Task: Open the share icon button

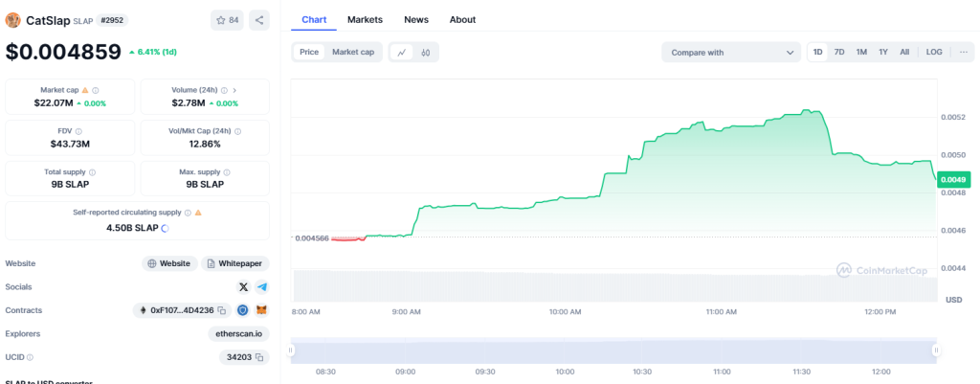Action: (x=259, y=20)
